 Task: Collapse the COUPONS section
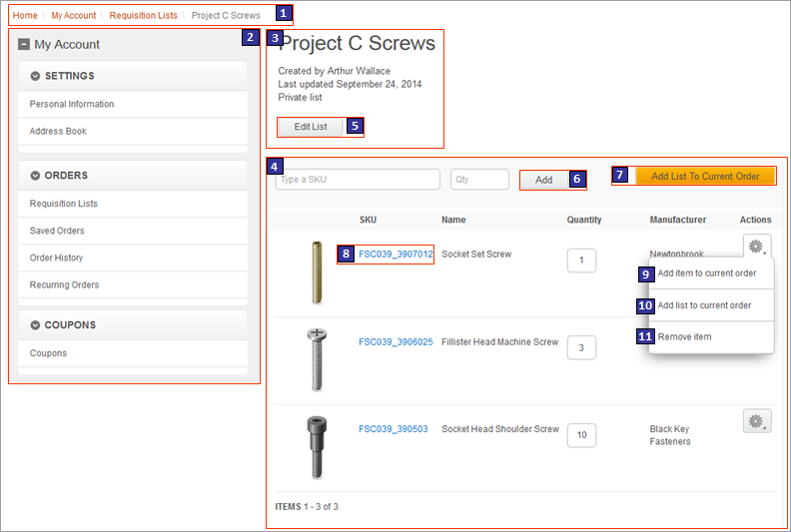(x=35, y=325)
